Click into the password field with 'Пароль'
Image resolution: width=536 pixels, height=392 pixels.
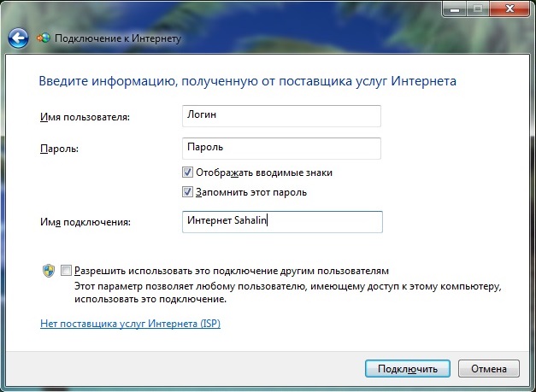(282, 148)
